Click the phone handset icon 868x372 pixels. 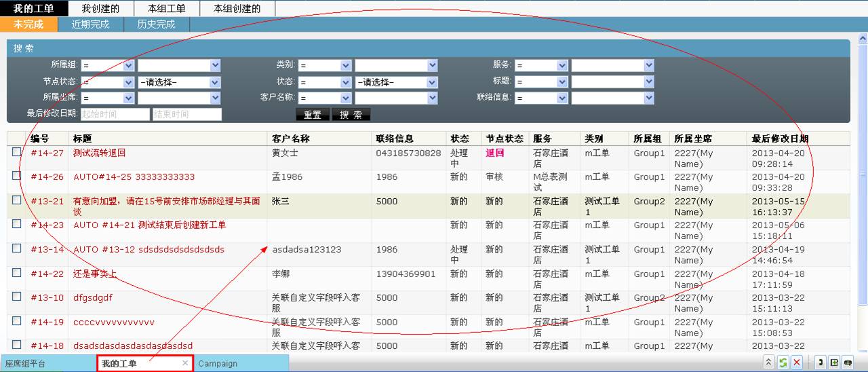(x=821, y=362)
